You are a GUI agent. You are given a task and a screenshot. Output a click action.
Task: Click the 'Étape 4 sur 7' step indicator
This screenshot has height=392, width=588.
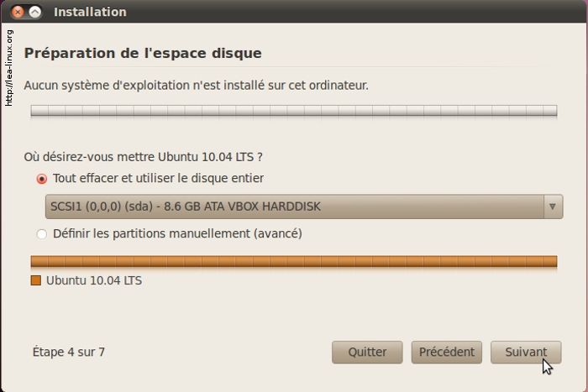click(x=69, y=353)
